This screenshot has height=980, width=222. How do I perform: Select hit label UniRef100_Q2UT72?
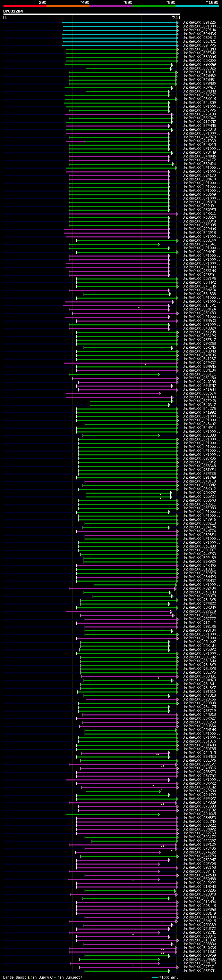tap(199, 929)
